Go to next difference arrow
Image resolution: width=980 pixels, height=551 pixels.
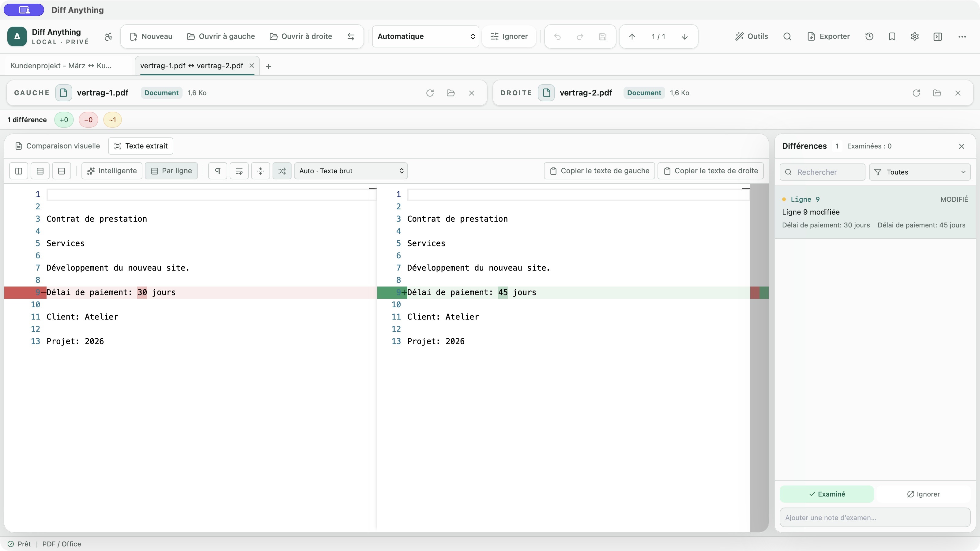(x=684, y=36)
